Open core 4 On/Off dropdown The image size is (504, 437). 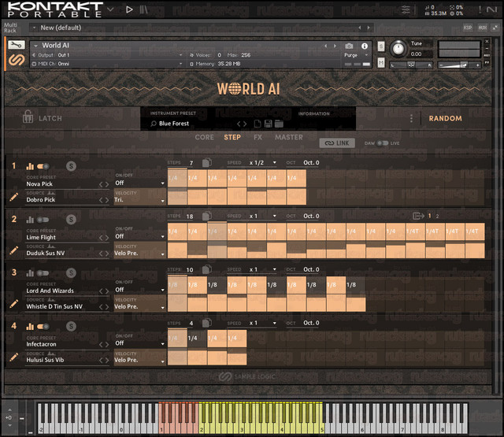140,343
